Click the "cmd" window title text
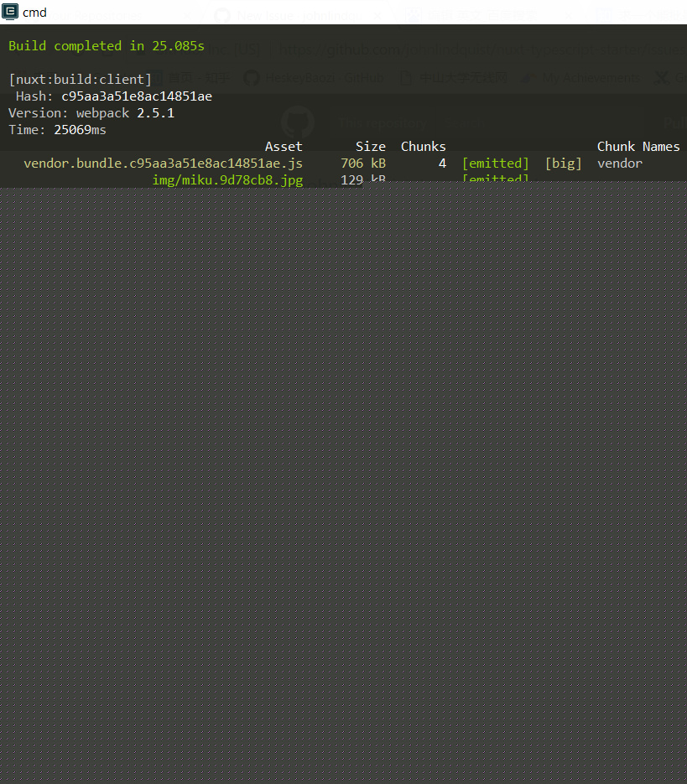The width and height of the screenshot is (687, 784). [34, 13]
